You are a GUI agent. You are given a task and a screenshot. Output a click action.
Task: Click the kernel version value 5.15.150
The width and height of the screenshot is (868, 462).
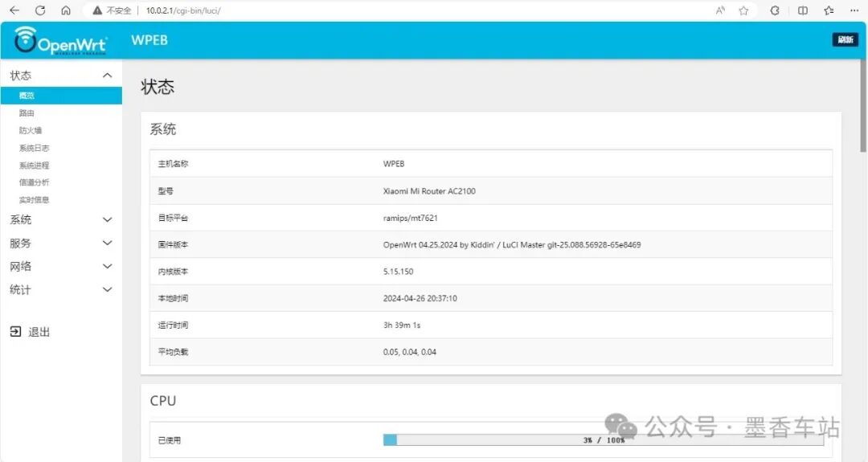pyautogui.click(x=398, y=272)
